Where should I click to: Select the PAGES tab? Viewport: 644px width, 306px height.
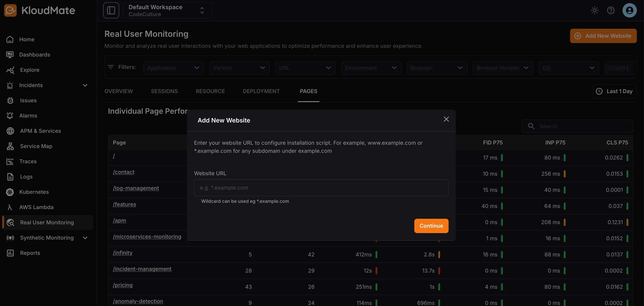pyautogui.click(x=309, y=91)
